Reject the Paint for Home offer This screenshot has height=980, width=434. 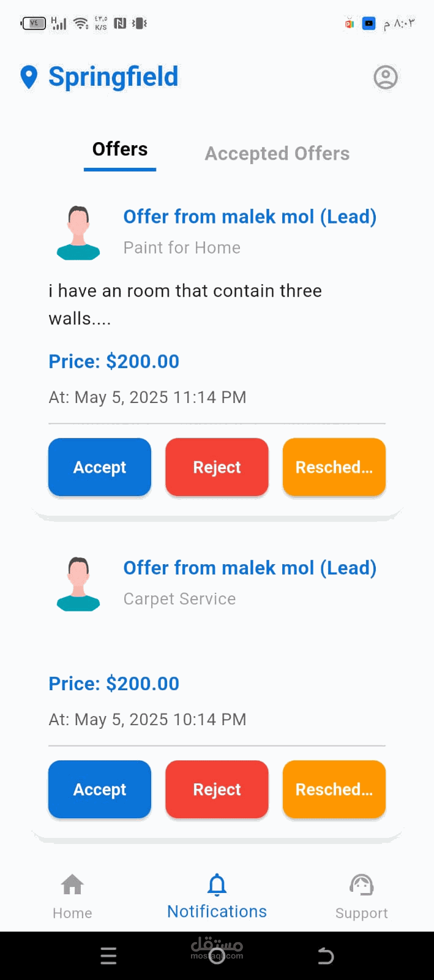[x=217, y=467]
